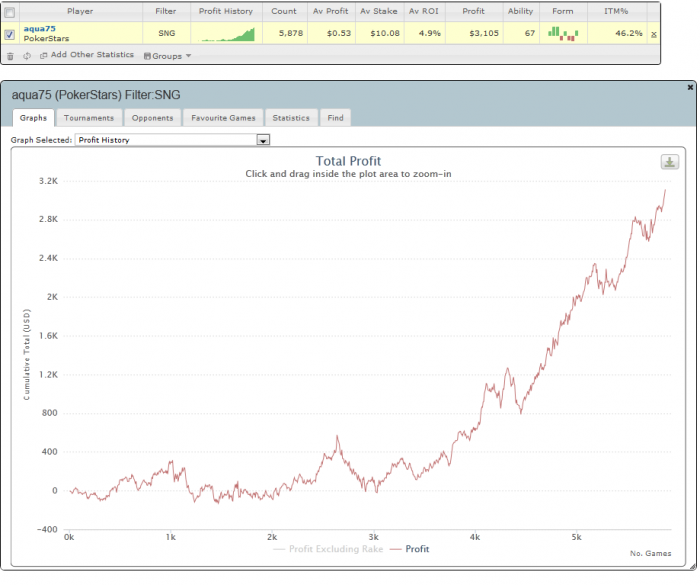Viewport: 700px width, 585px height.
Task: Switch to the Graphs tab
Action: (33, 118)
